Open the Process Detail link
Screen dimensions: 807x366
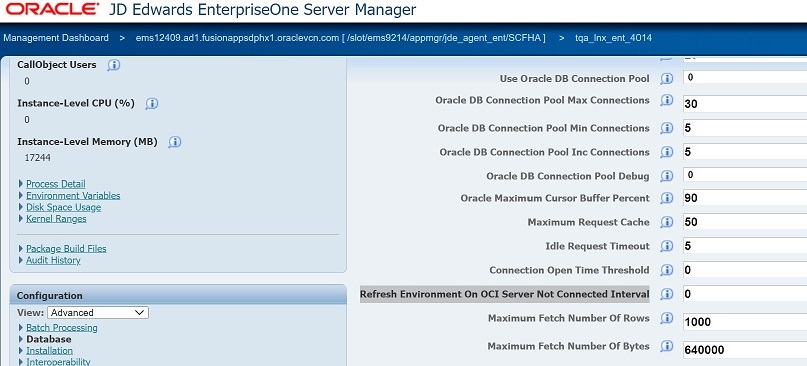56,184
